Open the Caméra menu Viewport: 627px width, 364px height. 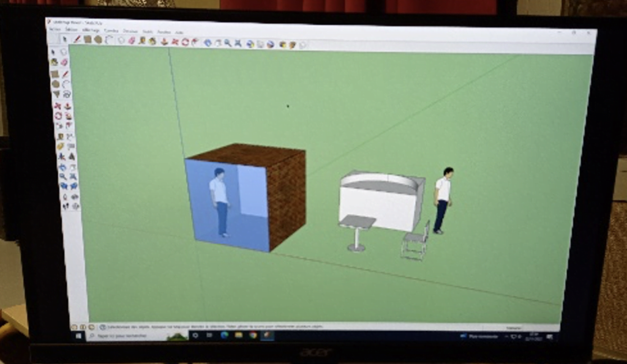111,31
